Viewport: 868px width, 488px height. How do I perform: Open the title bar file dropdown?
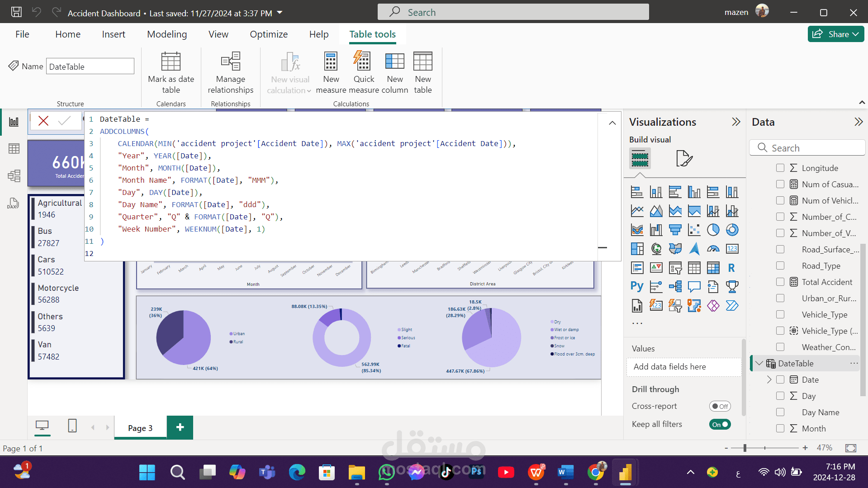point(280,13)
